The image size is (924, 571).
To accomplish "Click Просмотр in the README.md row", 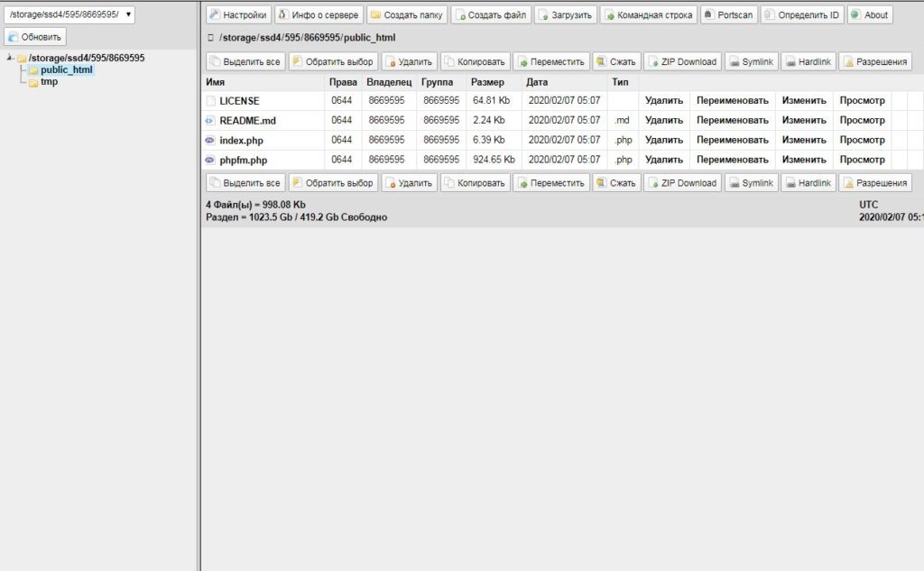I will 862,120.
